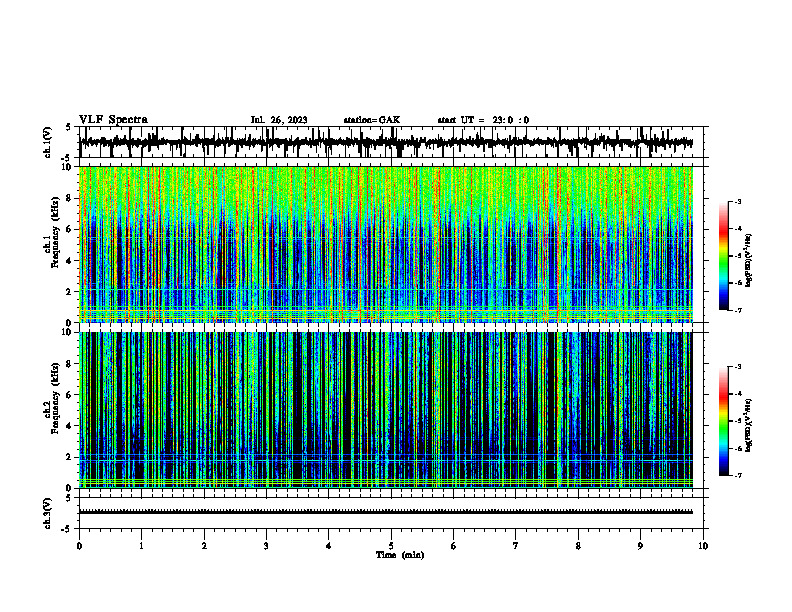Click the 0 minute tick on time axis
The width and height of the screenshot is (792, 612).
click(x=79, y=546)
